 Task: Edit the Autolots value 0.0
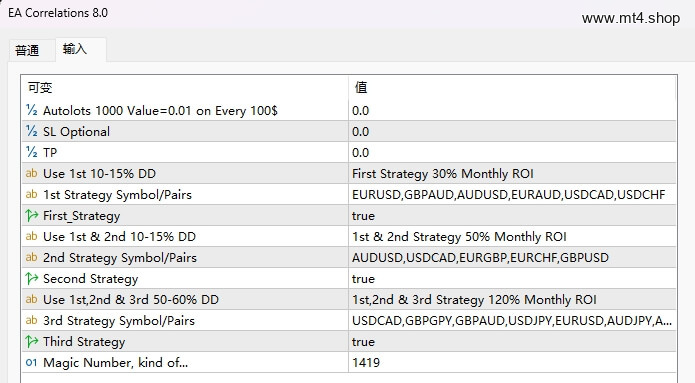[x=512, y=110]
